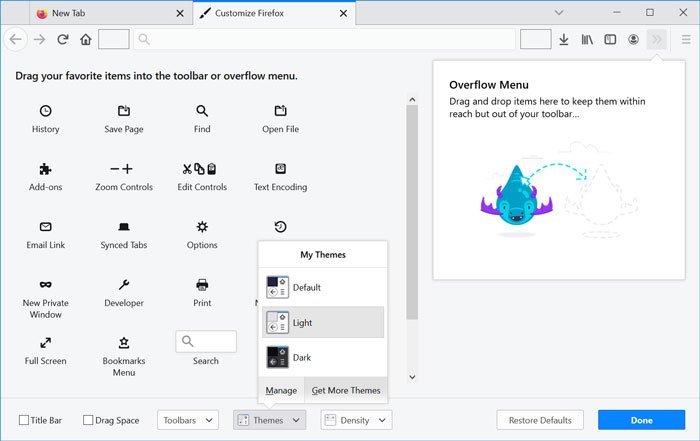Toggle the Sidebars toolbar icon
Image resolution: width=700 pixels, height=441 pixels.
(x=610, y=40)
